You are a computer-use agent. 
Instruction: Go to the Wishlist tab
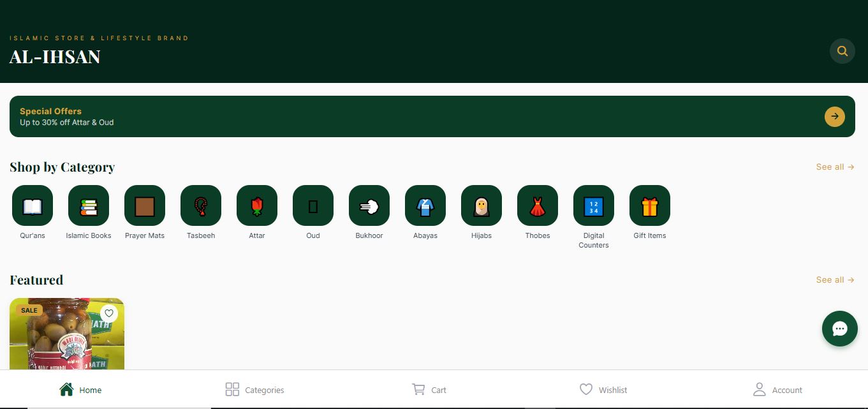(x=603, y=390)
